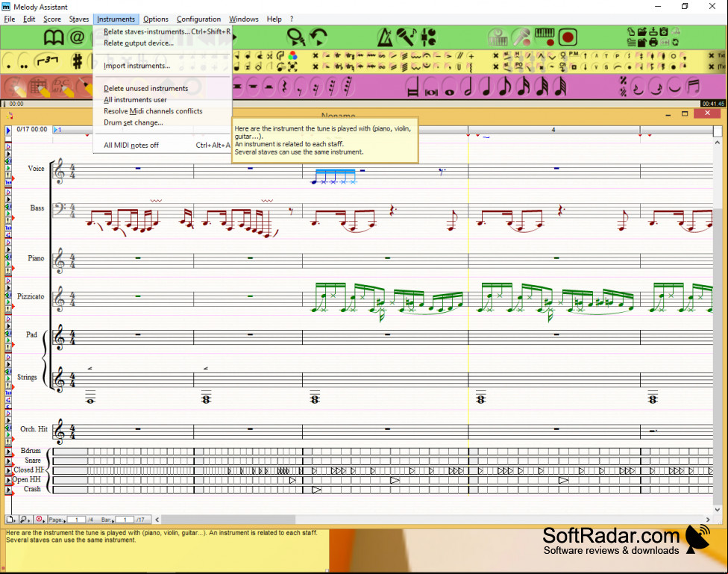Image resolution: width=728 pixels, height=574 pixels.
Task: Click the microphone record icon
Action: coord(521,37)
